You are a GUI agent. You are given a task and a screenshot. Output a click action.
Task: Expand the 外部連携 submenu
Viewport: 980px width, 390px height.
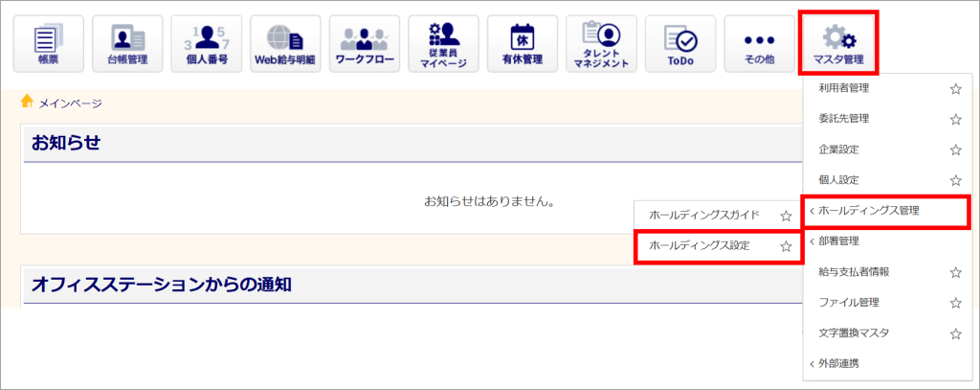point(887,364)
